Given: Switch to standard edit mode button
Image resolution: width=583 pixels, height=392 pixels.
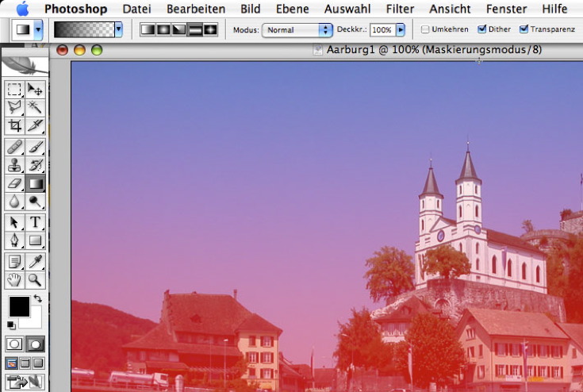Looking at the screenshot, I should click(x=14, y=344).
